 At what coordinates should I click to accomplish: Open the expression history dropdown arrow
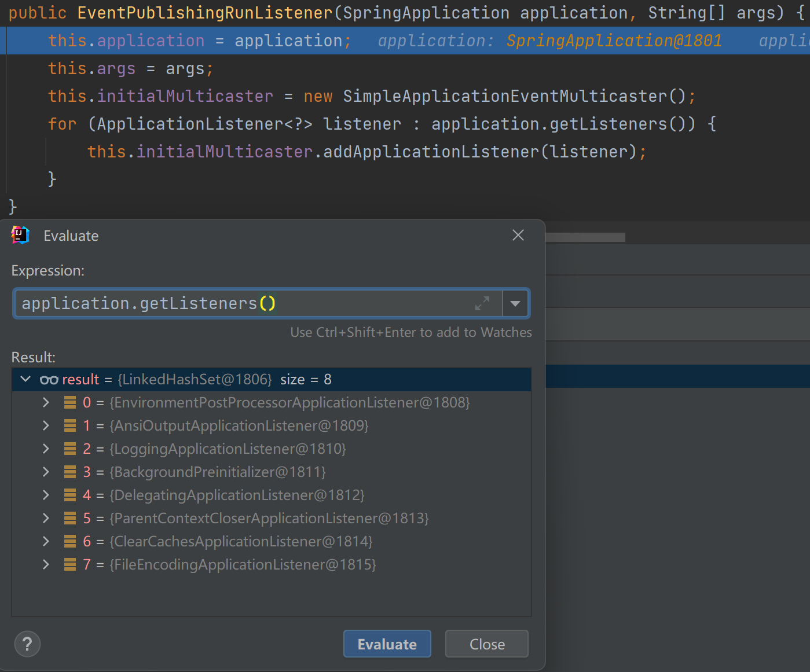(515, 303)
